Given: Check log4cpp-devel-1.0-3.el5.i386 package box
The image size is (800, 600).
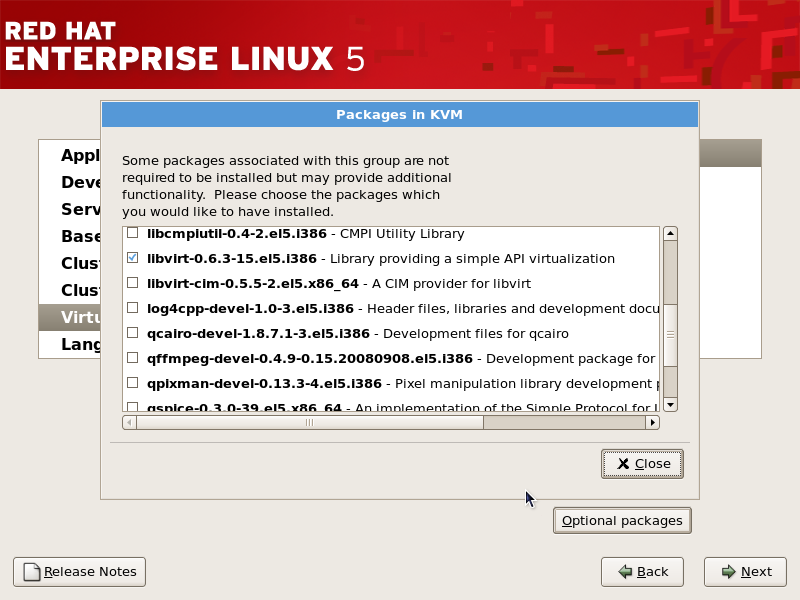Looking at the screenshot, I should coord(133,308).
